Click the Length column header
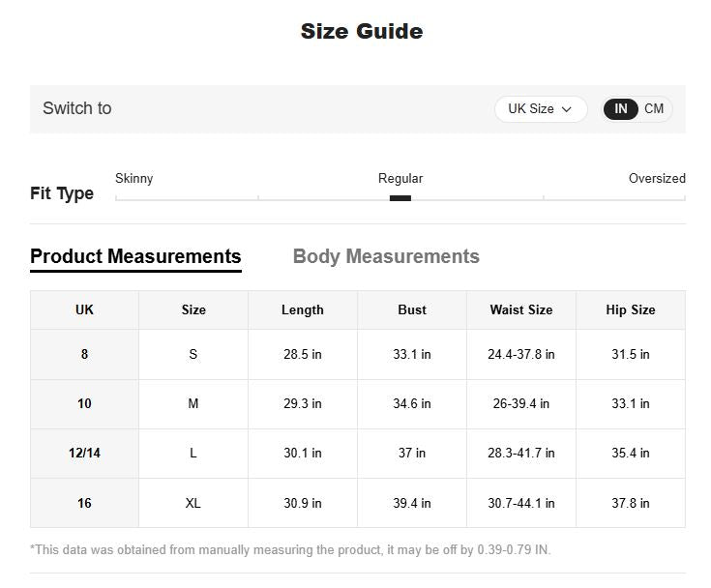This screenshot has width=711, height=588. pyautogui.click(x=303, y=310)
